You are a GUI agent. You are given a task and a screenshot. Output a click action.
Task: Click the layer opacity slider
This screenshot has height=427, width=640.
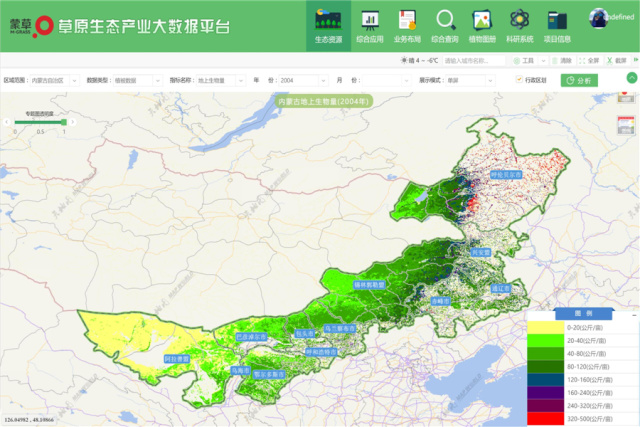coord(40,123)
